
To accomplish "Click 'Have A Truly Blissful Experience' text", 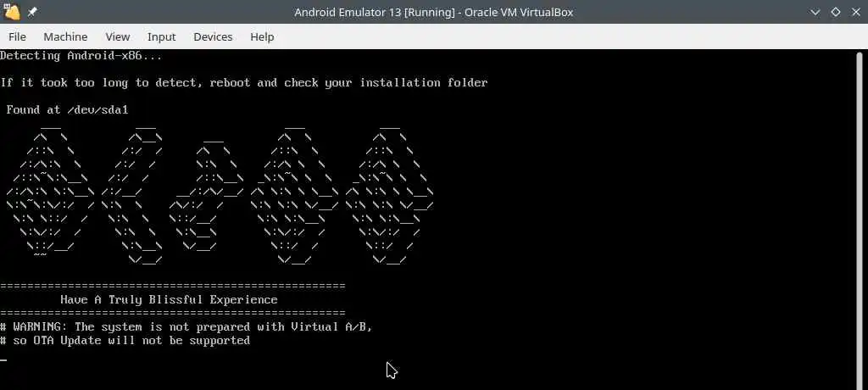I will (169, 299).
